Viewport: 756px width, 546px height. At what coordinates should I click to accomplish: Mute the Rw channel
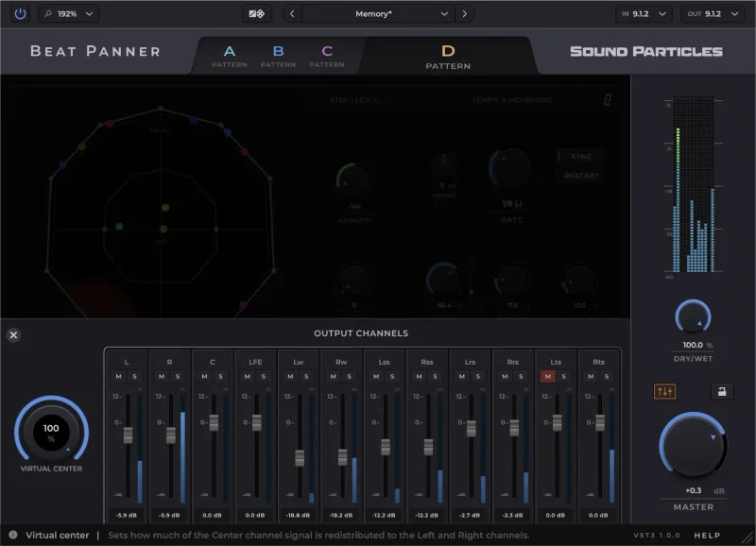tap(334, 376)
